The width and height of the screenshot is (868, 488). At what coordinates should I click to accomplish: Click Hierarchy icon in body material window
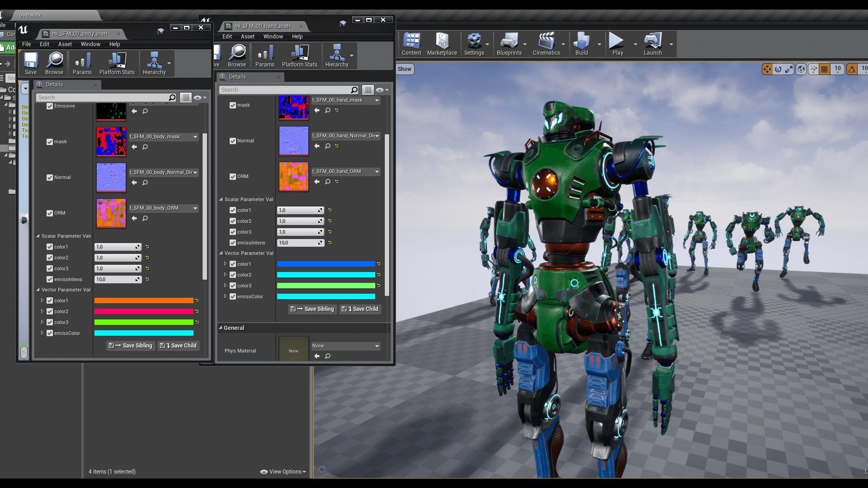coord(154,63)
